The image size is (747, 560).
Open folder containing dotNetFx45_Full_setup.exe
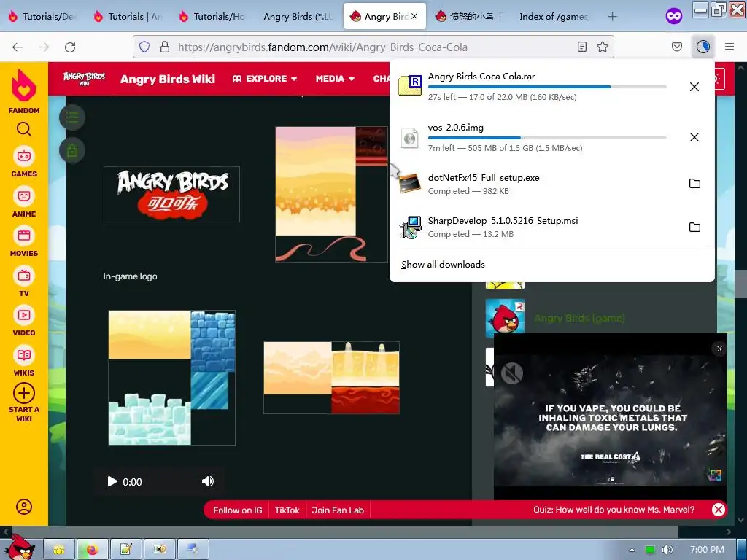pyautogui.click(x=694, y=183)
